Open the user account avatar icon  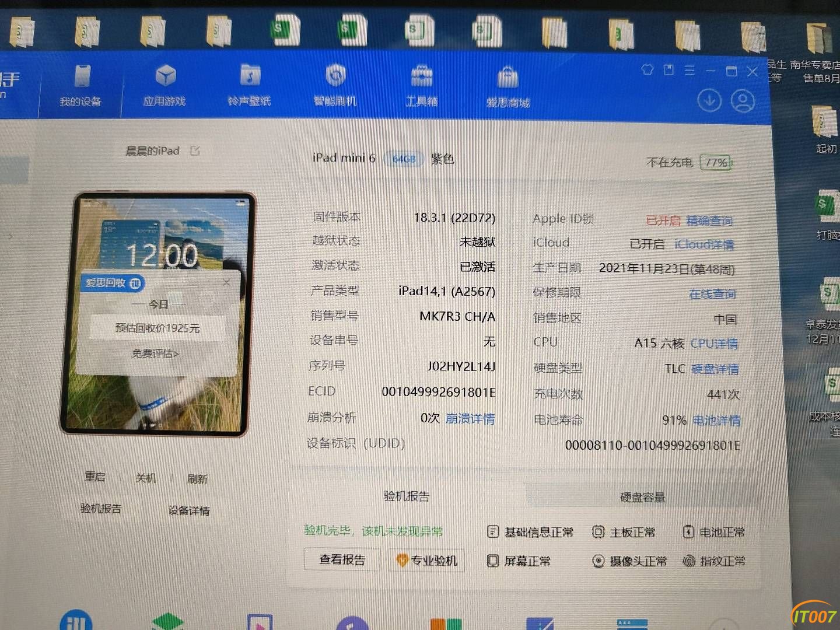(x=743, y=101)
